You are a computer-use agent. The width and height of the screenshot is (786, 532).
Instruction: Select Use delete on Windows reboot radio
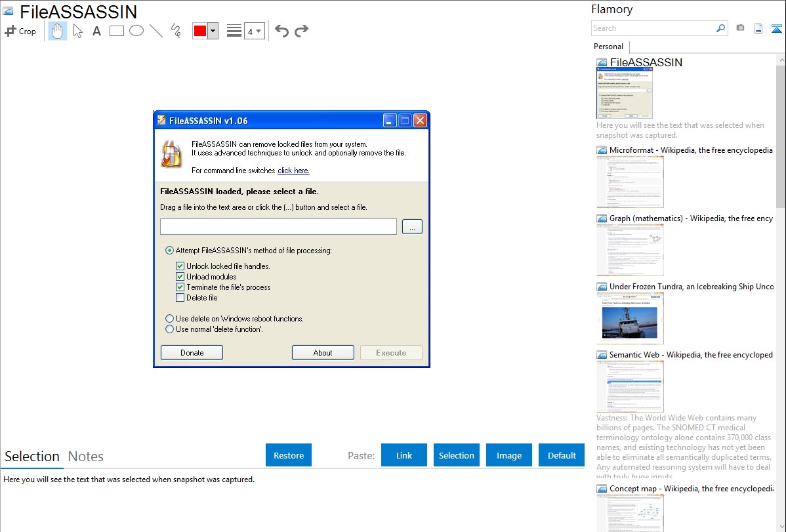click(169, 318)
